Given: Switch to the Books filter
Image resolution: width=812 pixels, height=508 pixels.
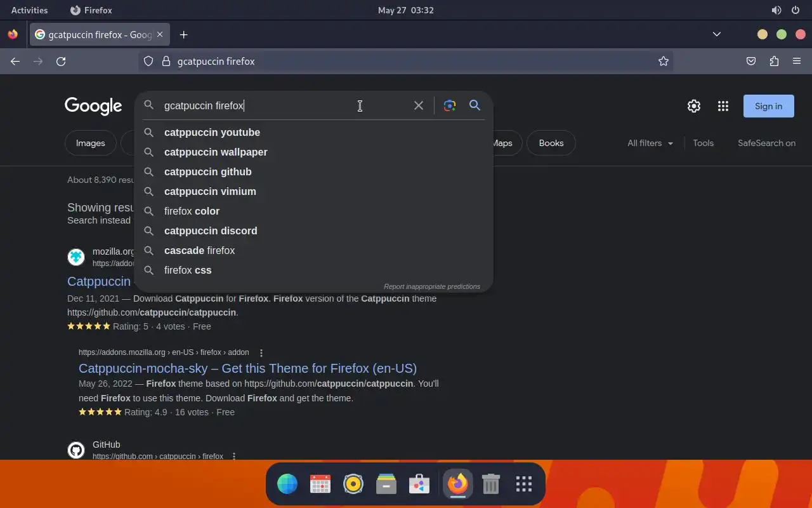Looking at the screenshot, I should tap(551, 143).
